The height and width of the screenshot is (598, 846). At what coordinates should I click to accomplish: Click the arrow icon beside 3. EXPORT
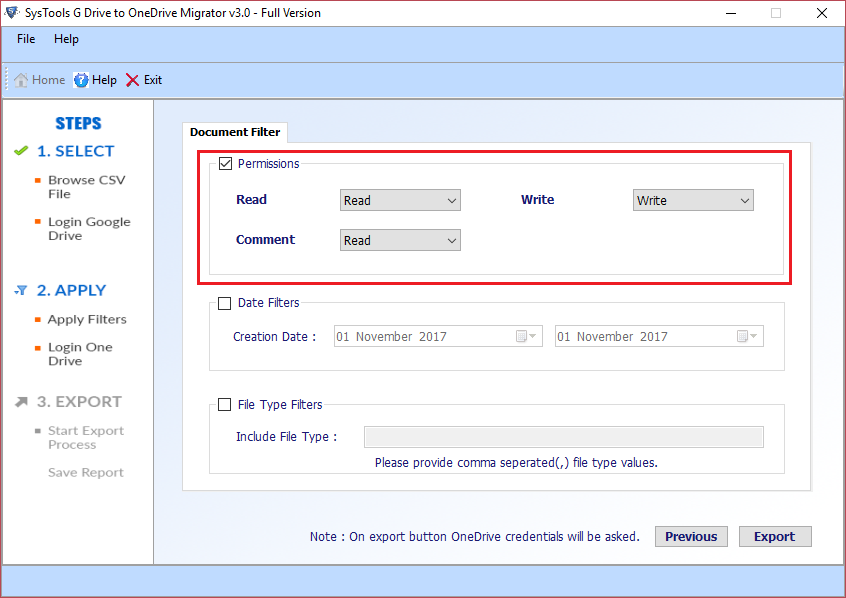pos(21,402)
